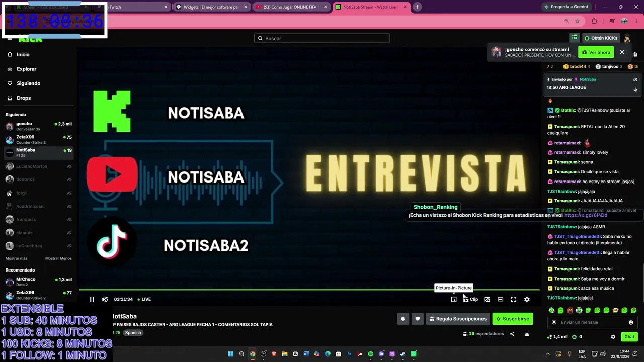Open goncho's channel in following list
Screen dimensions: 644x362
[39, 126]
